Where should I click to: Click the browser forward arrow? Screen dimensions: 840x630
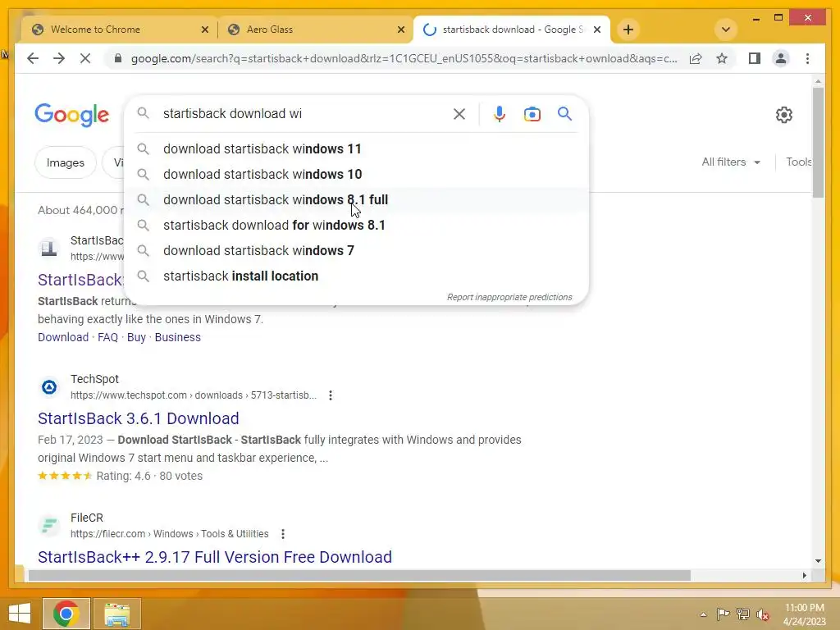[59, 58]
